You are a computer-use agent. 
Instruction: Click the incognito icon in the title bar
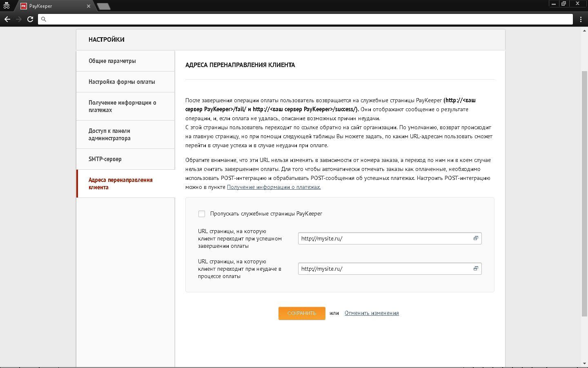7,6
